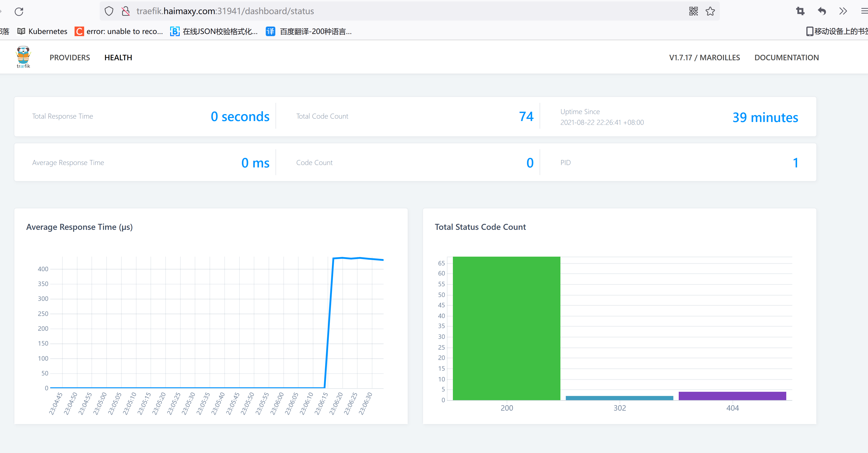Open the QR code icon in address bar

click(693, 11)
